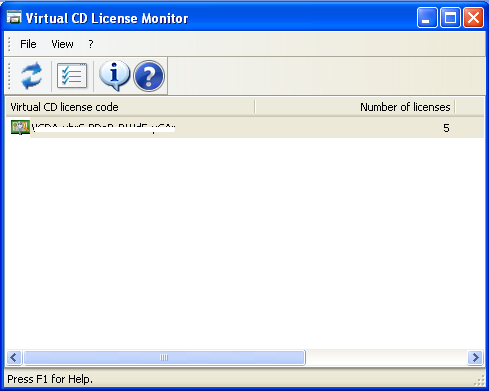The image size is (489, 391).
Task: Maximize the License Monitor window
Action: click(450, 18)
